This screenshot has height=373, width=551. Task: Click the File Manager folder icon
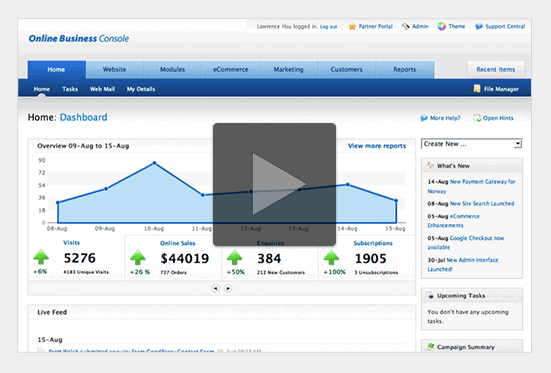click(477, 89)
